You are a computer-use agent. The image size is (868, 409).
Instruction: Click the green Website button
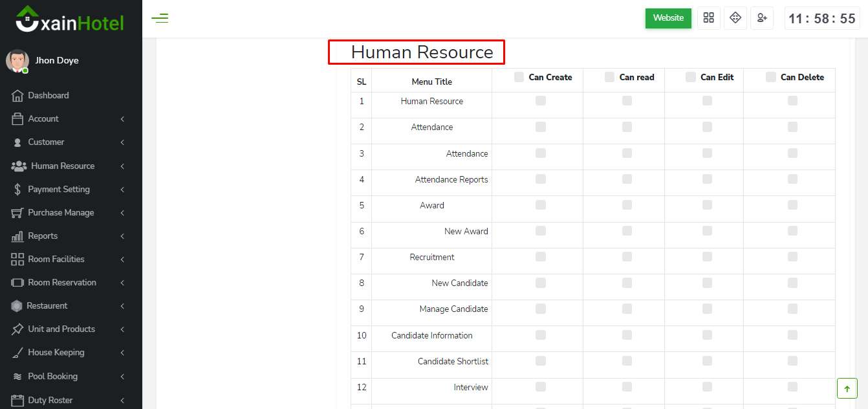pyautogui.click(x=668, y=18)
